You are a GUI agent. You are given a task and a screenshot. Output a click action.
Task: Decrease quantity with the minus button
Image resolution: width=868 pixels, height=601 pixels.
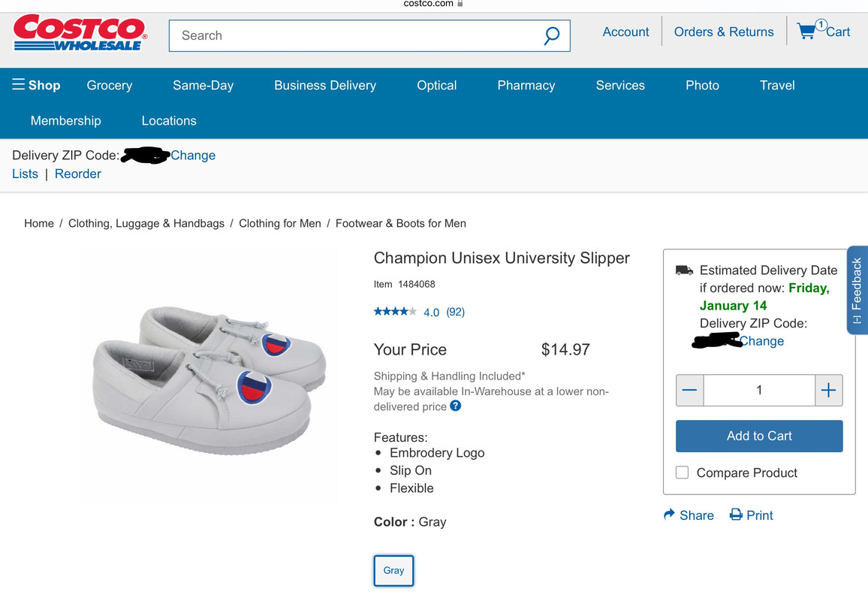(x=690, y=390)
